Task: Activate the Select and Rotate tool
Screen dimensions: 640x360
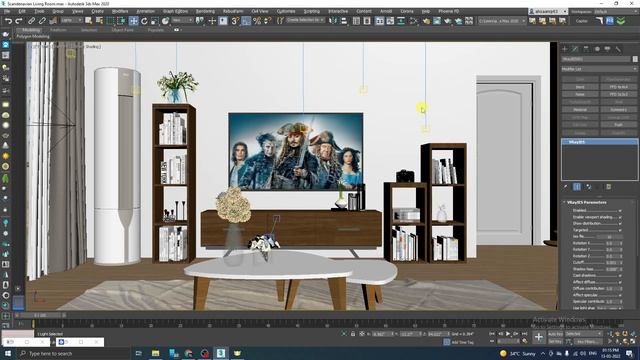Action: click(144, 20)
